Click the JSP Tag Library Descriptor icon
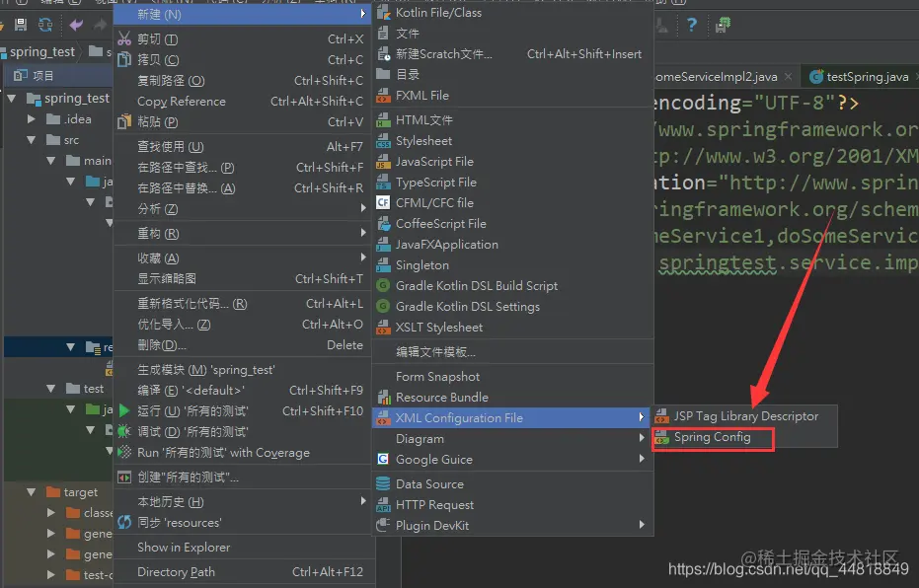 661,416
